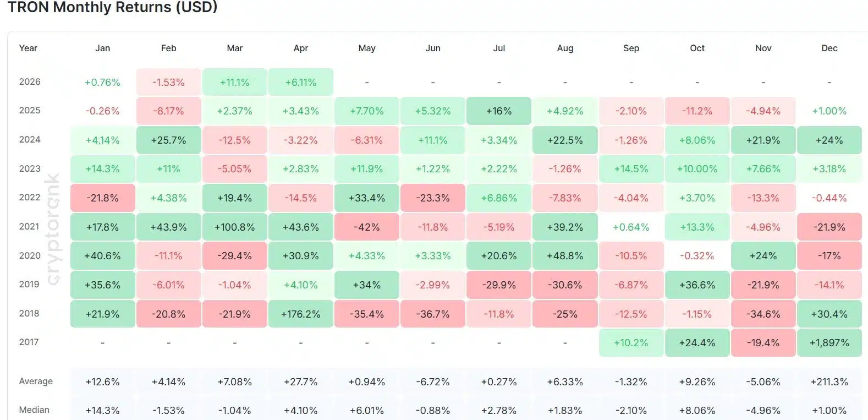This screenshot has height=420, width=868.
Task: Click the +100.8% March 2021 cell
Action: pyautogui.click(x=234, y=227)
